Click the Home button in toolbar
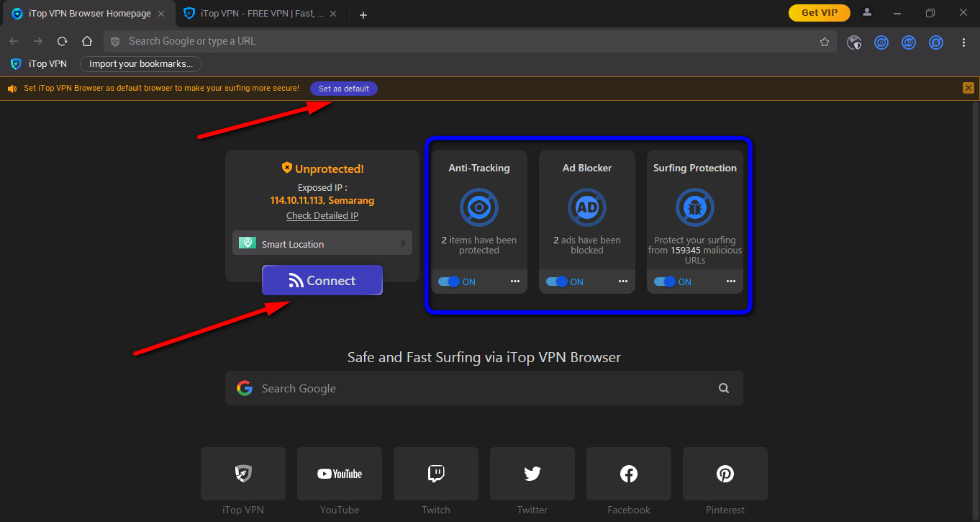The width and height of the screenshot is (980, 522). [x=87, y=42]
